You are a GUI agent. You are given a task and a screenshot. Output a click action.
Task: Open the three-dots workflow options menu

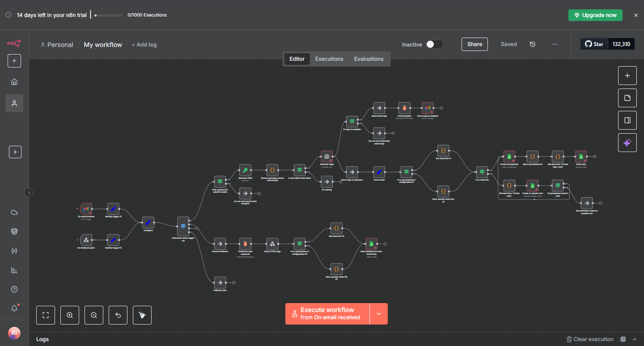[555, 44]
